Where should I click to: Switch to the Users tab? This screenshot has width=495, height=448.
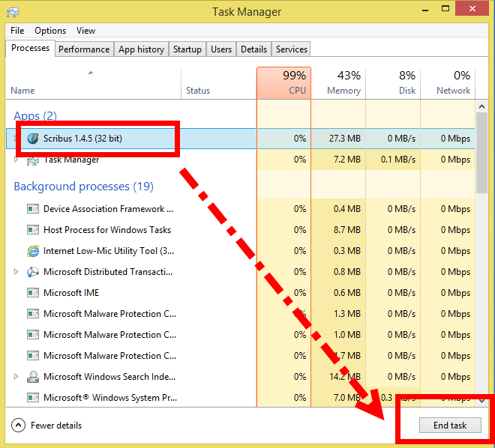click(x=221, y=49)
